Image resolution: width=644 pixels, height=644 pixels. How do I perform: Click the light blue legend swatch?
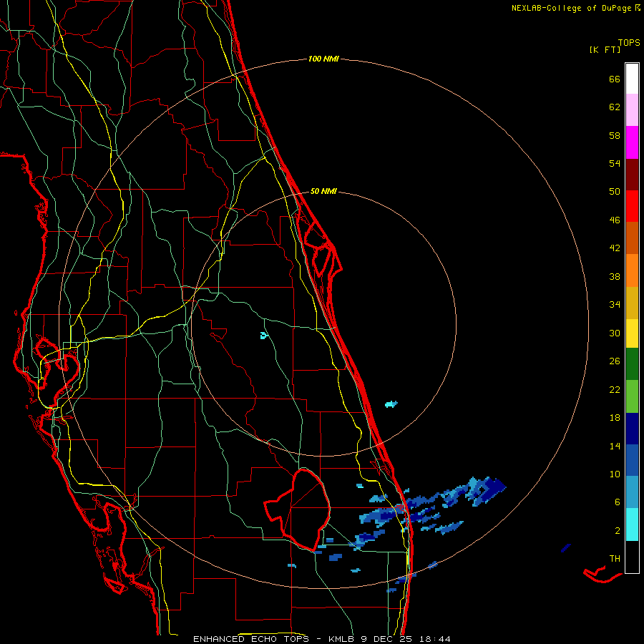click(632, 492)
